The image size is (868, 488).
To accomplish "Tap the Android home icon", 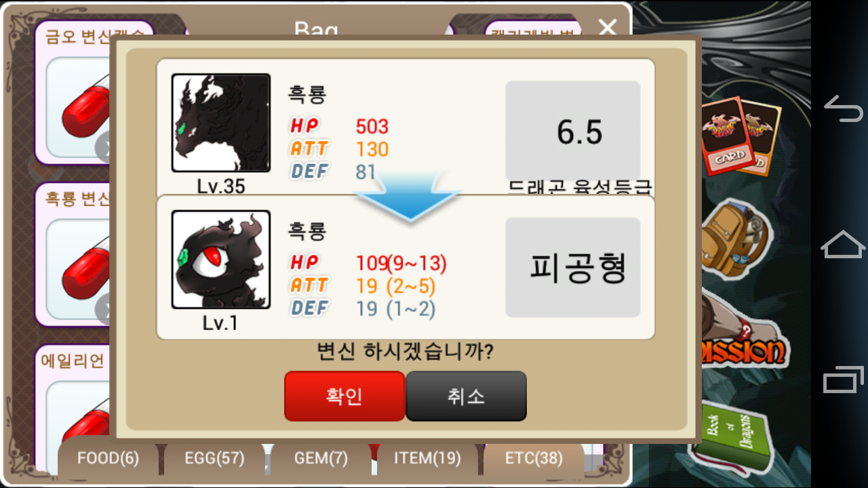I will click(843, 244).
